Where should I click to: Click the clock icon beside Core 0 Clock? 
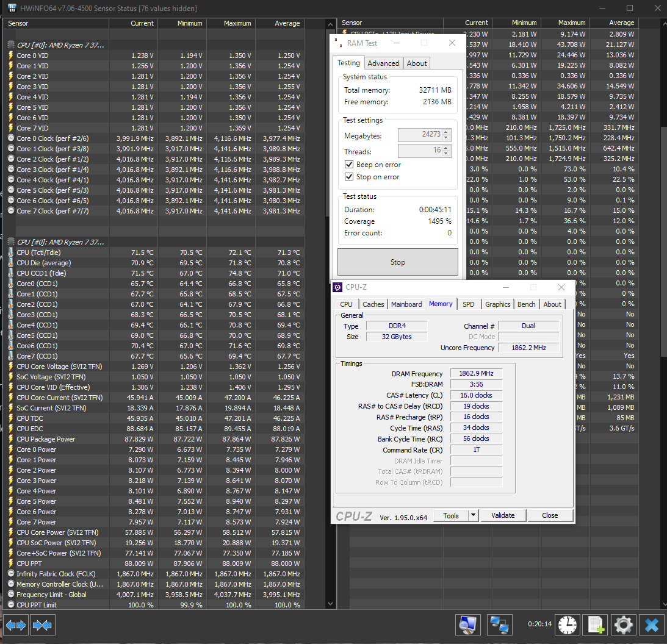point(11,138)
